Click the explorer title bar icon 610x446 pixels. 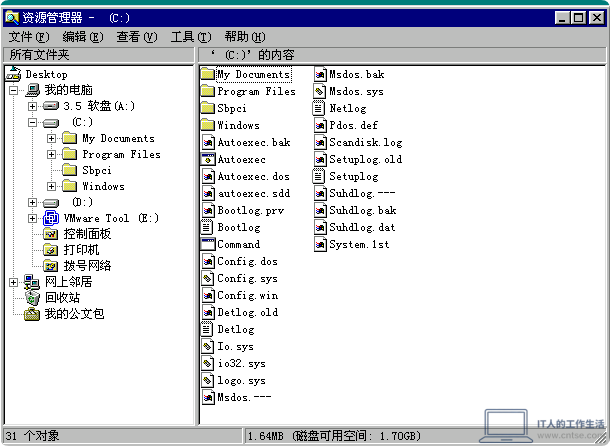click(12, 18)
